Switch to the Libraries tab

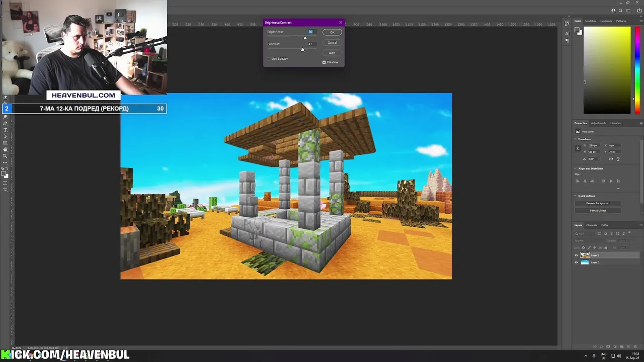615,123
